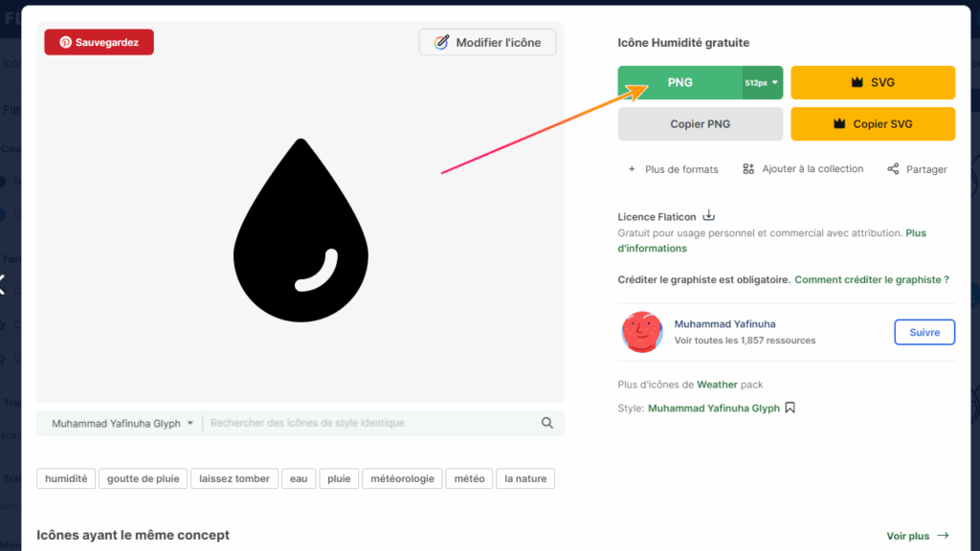Click Copier SVG button
The height and width of the screenshot is (551, 980).
873,123
